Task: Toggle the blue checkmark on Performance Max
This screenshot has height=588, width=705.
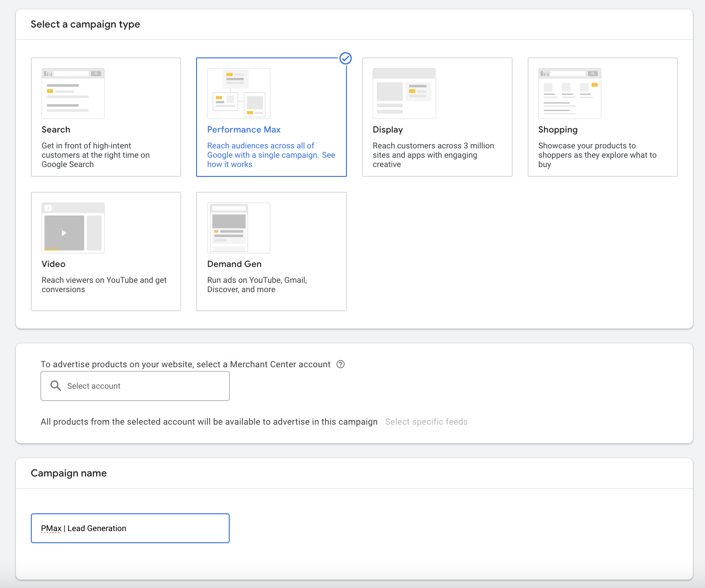Action: coord(345,58)
